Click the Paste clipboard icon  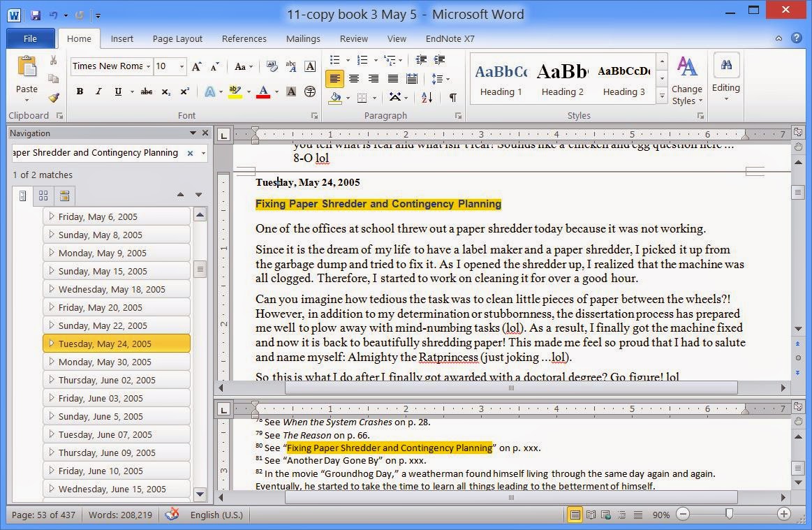pyautogui.click(x=27, y=67)
